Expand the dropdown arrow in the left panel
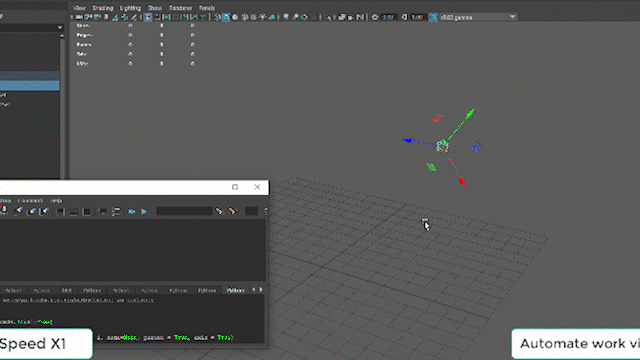Viewport: 640px width, 360px height. pos(60,27)
